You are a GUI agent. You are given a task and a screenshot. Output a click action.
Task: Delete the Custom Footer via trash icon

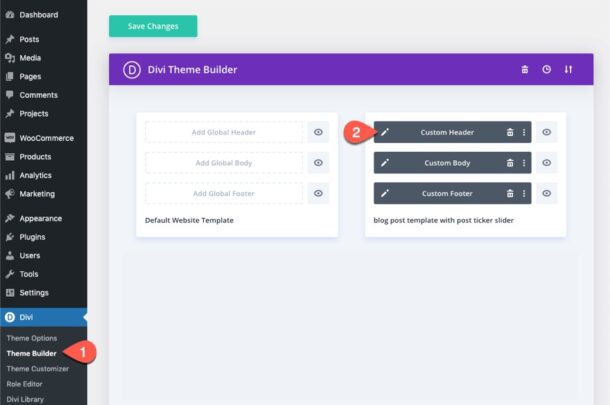(x=510, y=193)
